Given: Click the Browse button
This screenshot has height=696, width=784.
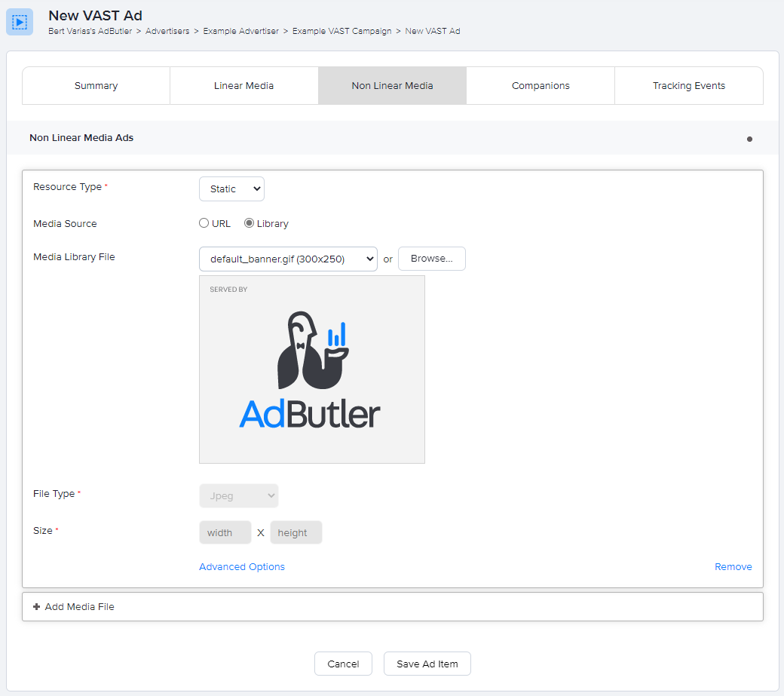Looking at the screenshot, I should coord(431,259).
